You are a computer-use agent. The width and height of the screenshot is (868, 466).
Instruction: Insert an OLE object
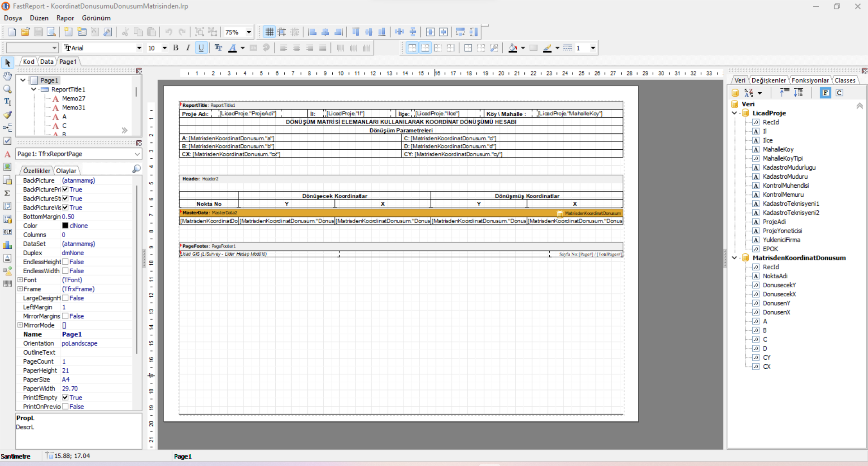click(x=7, y=232)
